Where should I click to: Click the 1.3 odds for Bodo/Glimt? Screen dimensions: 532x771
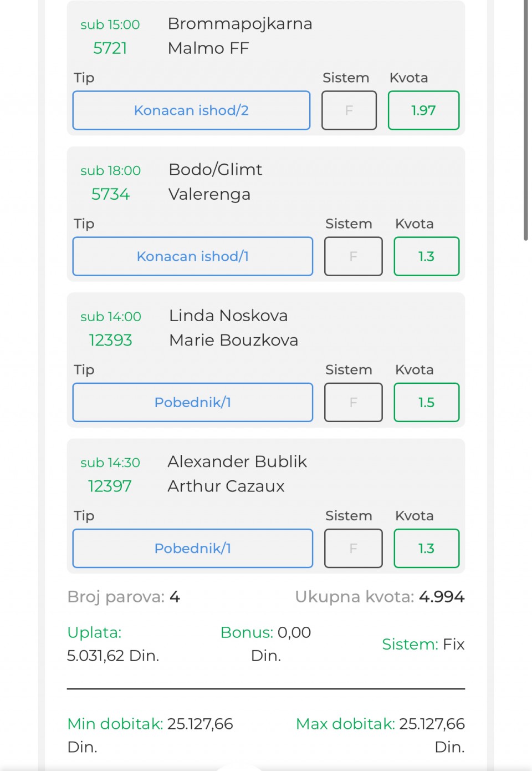(427, 256)
